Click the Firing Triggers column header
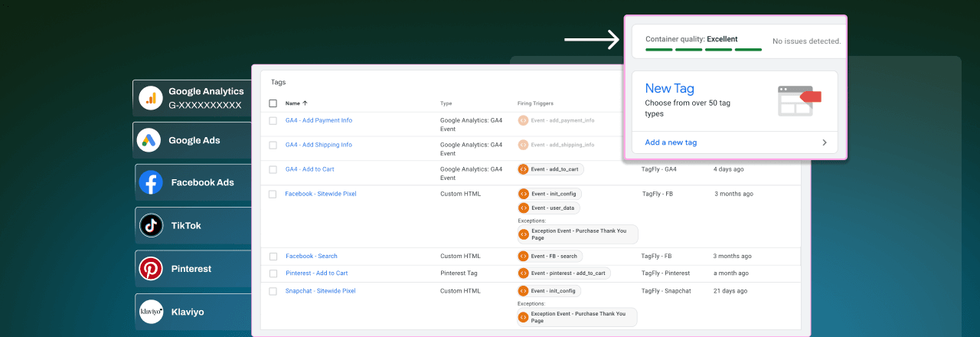Screen dimensions: 980x337 click(535, 103)
